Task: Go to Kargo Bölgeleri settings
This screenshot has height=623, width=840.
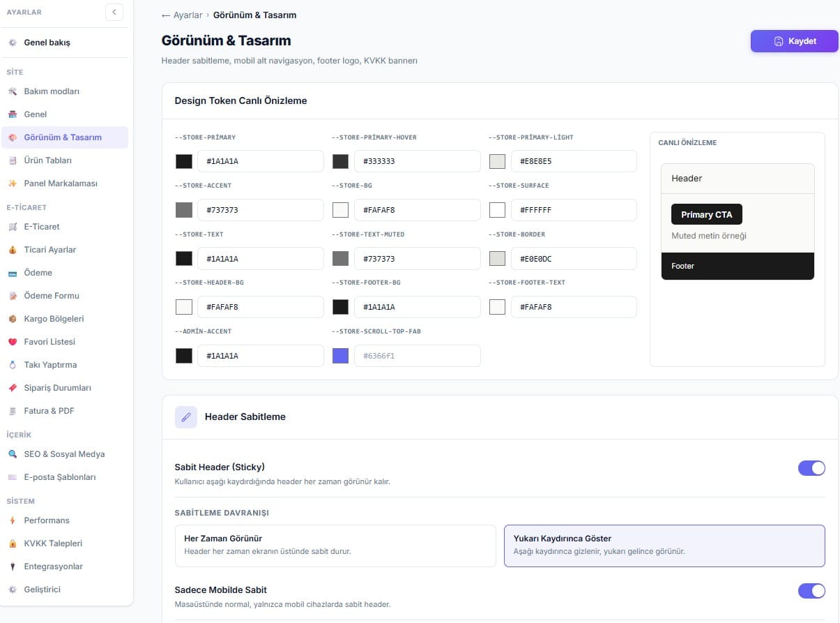Action: (65, 319)
